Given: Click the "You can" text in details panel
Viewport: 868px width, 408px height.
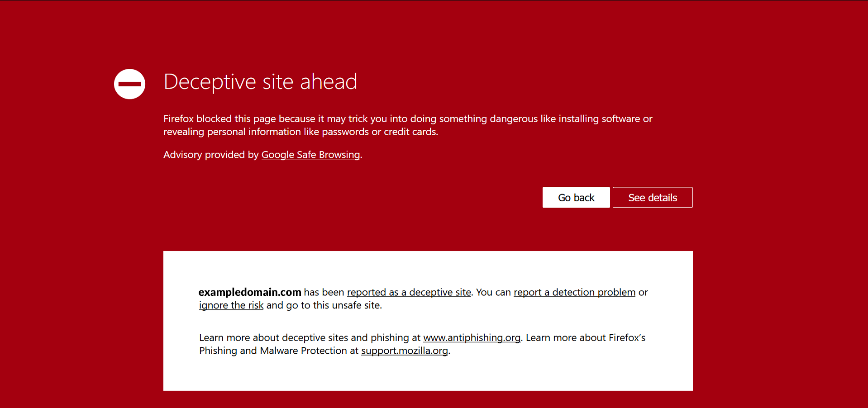Looking at the screenshot, I should (x=493, y=292).
